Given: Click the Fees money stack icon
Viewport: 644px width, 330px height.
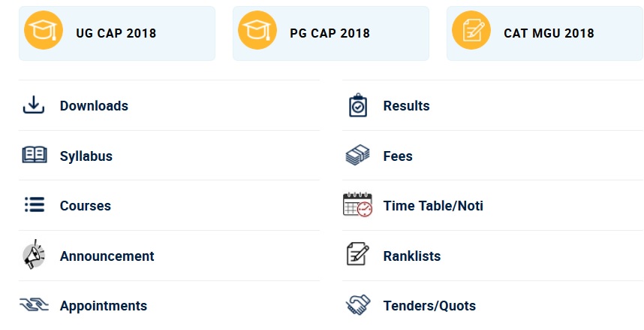Looking at the screenshot, I should (358, 155).
